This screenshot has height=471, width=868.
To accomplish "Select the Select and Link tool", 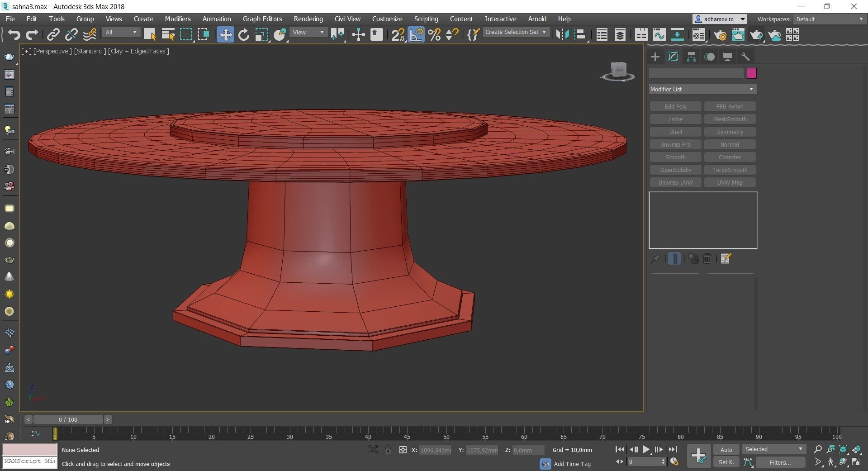I will [x=53, y=35].
